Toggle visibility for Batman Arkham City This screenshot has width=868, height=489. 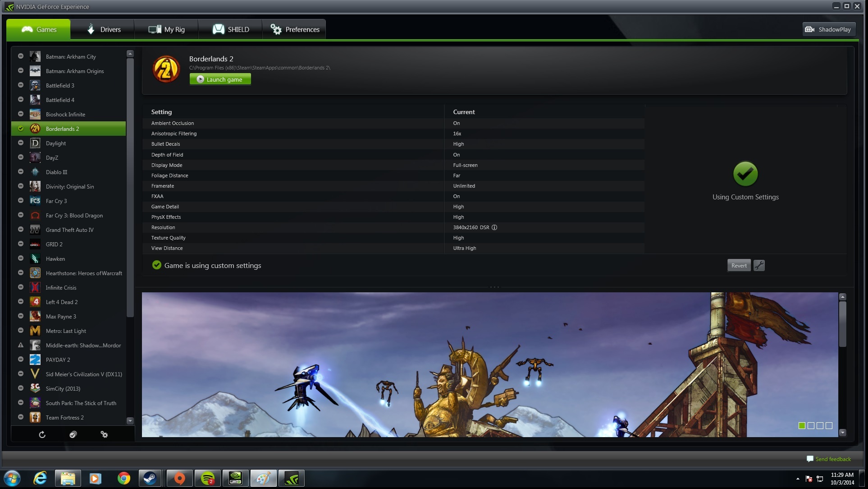tap(21, 56)
